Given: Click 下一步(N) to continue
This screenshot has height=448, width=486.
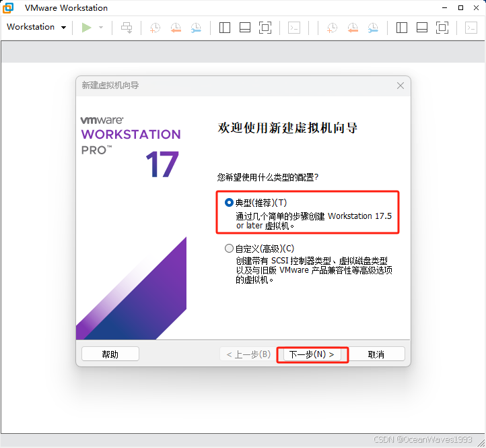Looking at the screenshot, I should tap(312, 354).
